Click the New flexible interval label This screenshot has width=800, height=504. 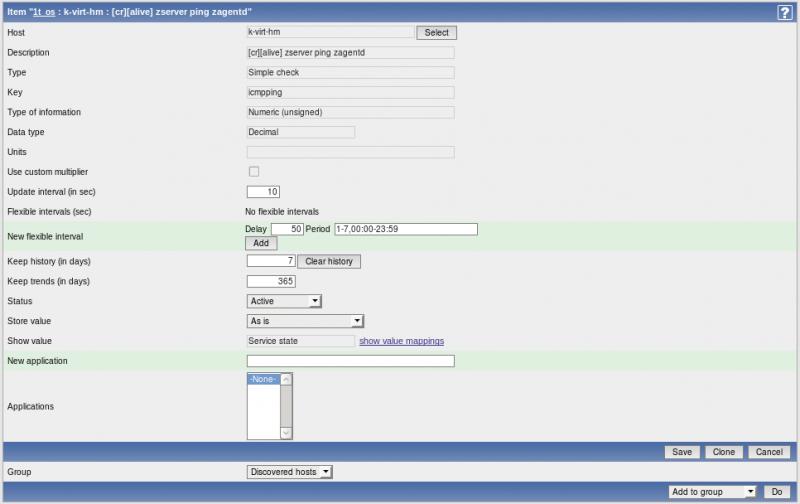tap(45, 237)
